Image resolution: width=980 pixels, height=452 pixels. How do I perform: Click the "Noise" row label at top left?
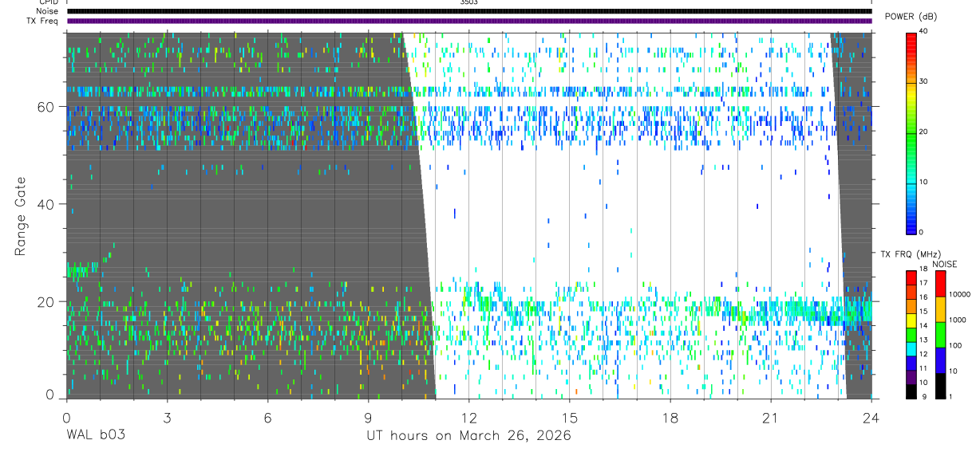click(46, 11)
